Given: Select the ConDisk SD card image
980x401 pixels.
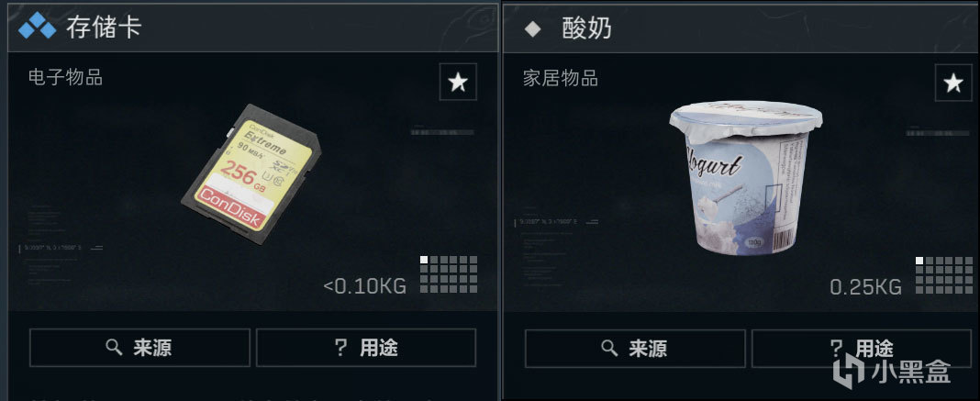Looking at the screenshot, I should point(251,173).
